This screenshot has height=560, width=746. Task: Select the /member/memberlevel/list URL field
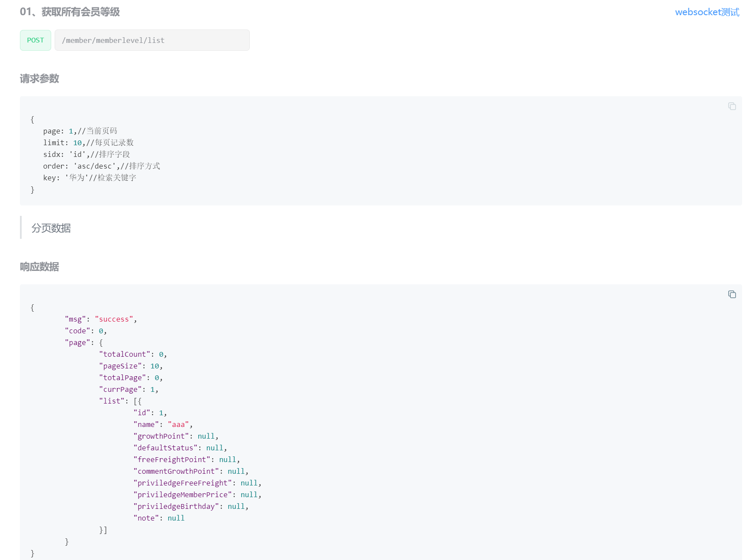(152, 40)
